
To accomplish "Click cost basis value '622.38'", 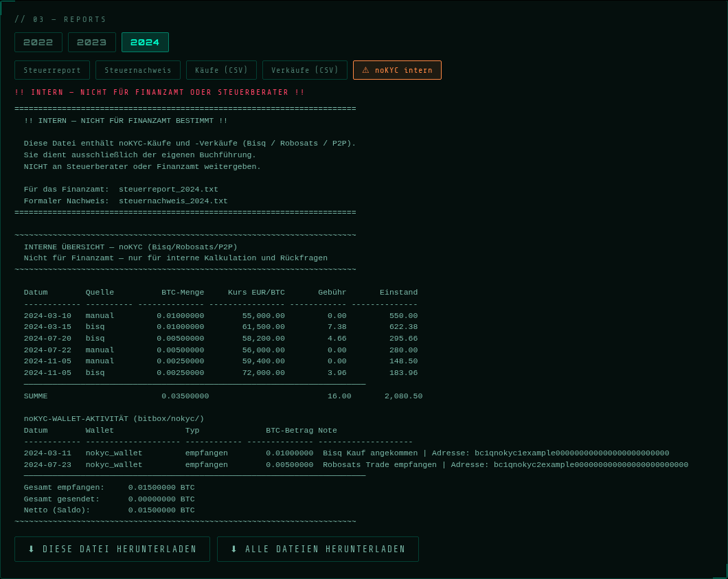I will 403,327.
